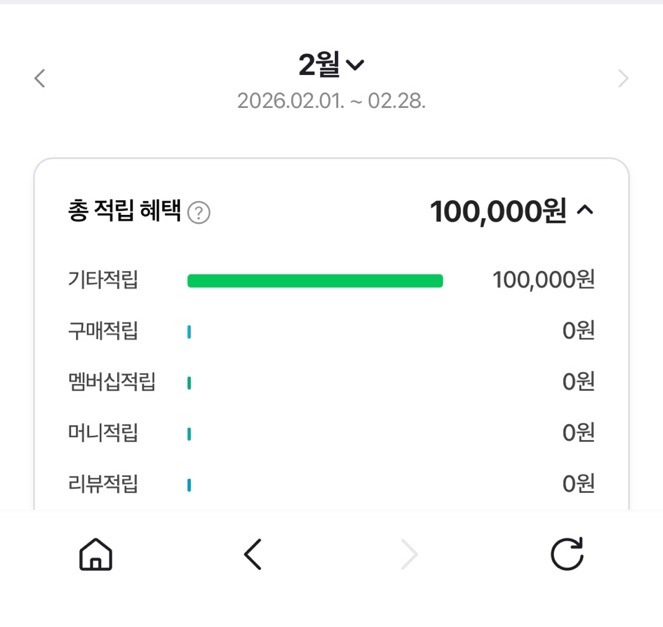Click the 기타적립 100,000원 amount

(x=543, y=280)
